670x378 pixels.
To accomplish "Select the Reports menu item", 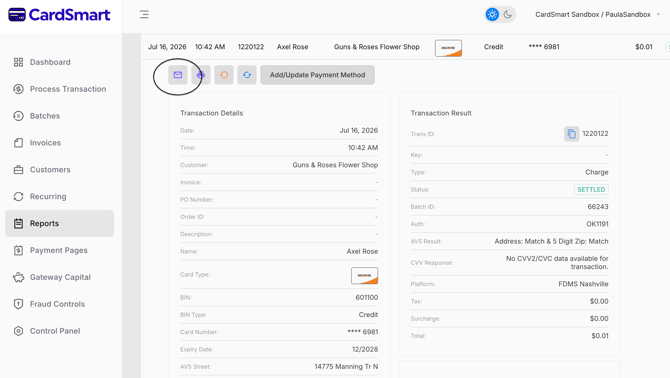I will 59,223.
